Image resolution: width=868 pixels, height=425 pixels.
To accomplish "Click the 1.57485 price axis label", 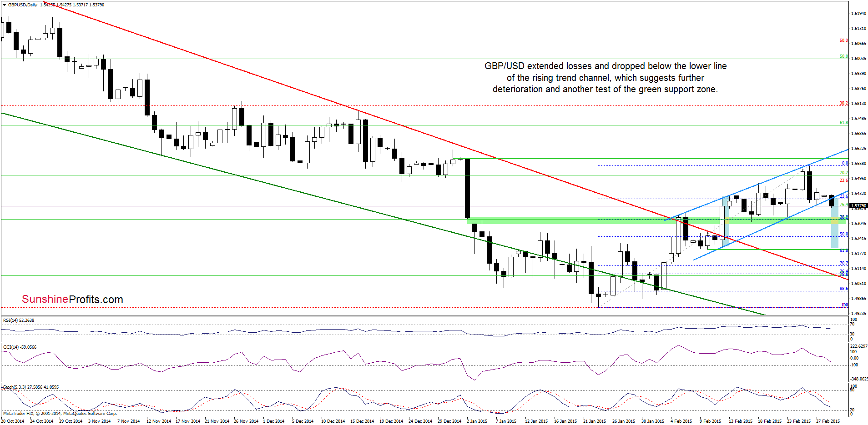I will click(858, 119).
